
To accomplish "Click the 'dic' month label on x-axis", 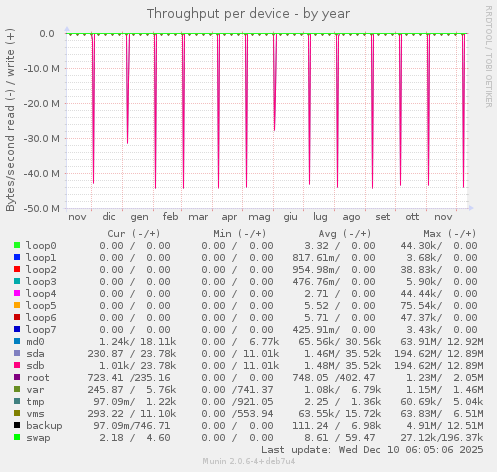I will point(109,217).
